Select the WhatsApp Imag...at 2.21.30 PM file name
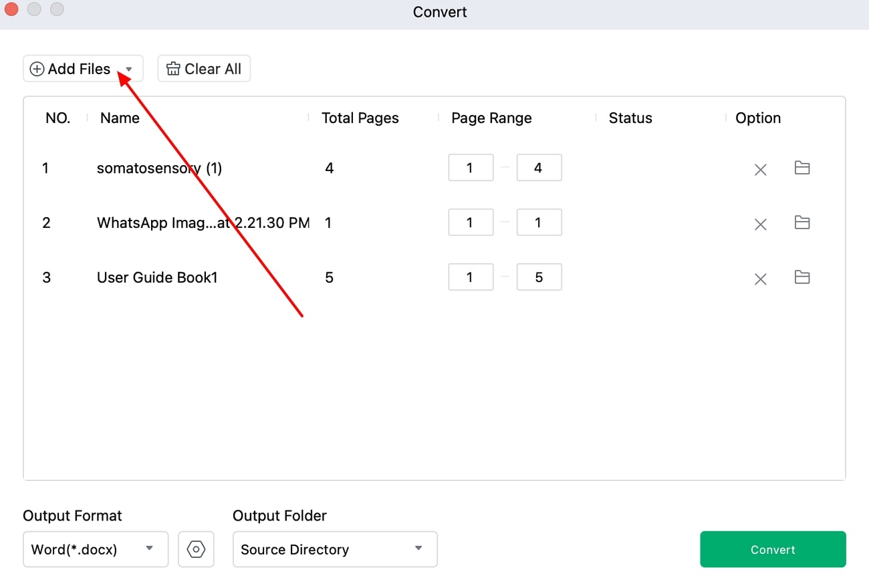 tap(203, 223)
